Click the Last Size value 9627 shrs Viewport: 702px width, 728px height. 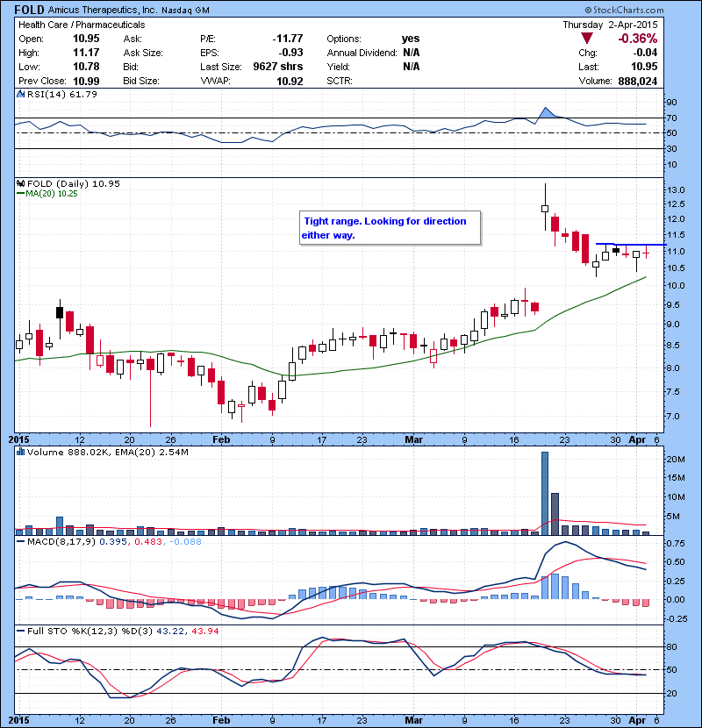click(278, 67)
